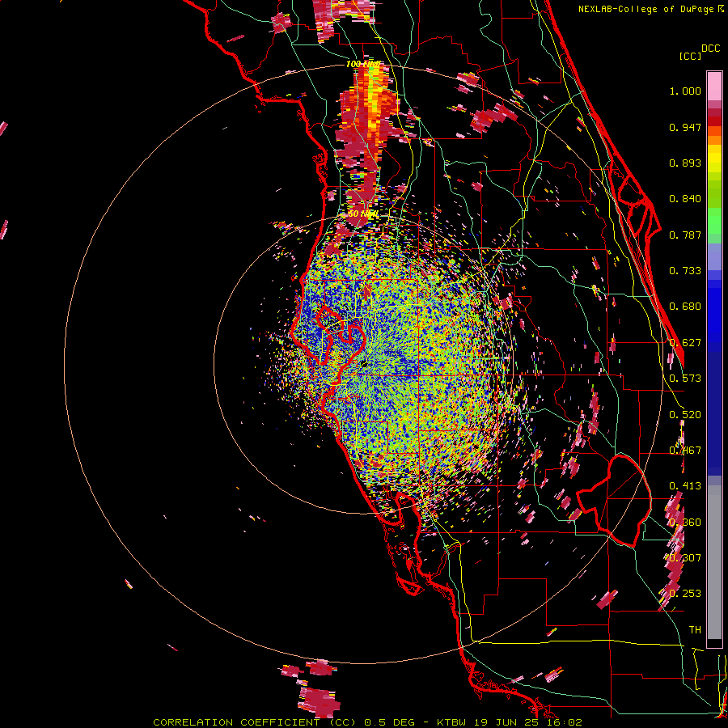Click the 100 NM range ring label

pos(363,64)
